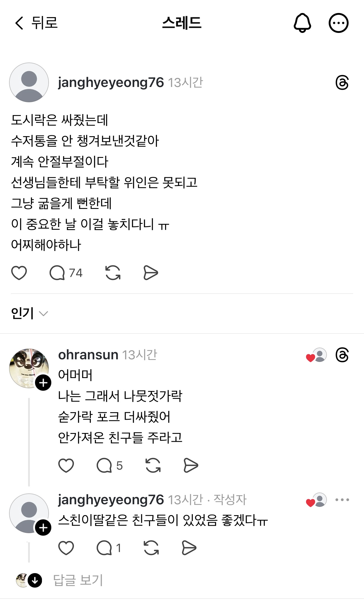Like the author's reply about 스친이딸

[66, 548]
